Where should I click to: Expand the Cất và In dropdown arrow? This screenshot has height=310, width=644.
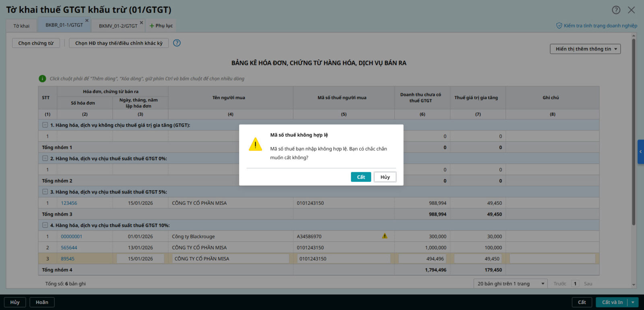tap(633, 302)
